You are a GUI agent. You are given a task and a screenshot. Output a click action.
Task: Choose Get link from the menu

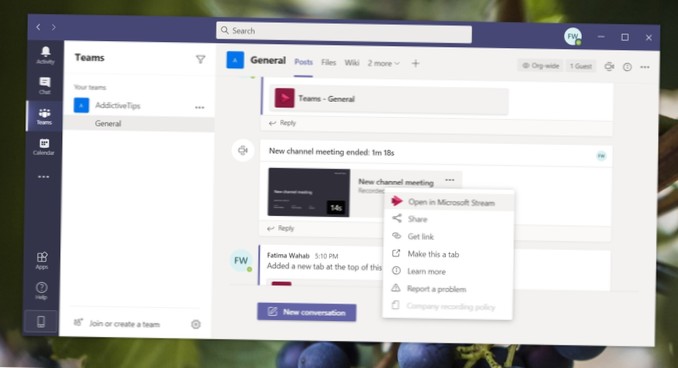tap(448, 237)
